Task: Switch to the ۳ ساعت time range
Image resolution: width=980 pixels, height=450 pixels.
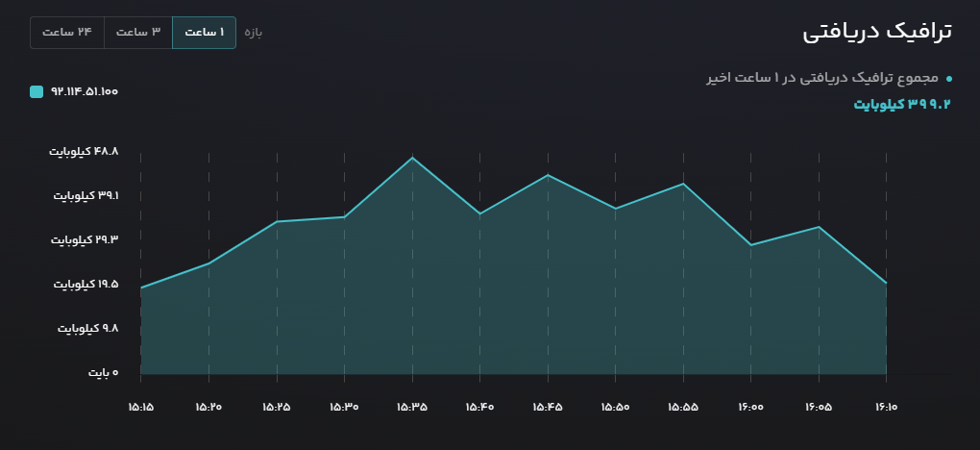Action: pyautogui.click(x=138, y=33)
